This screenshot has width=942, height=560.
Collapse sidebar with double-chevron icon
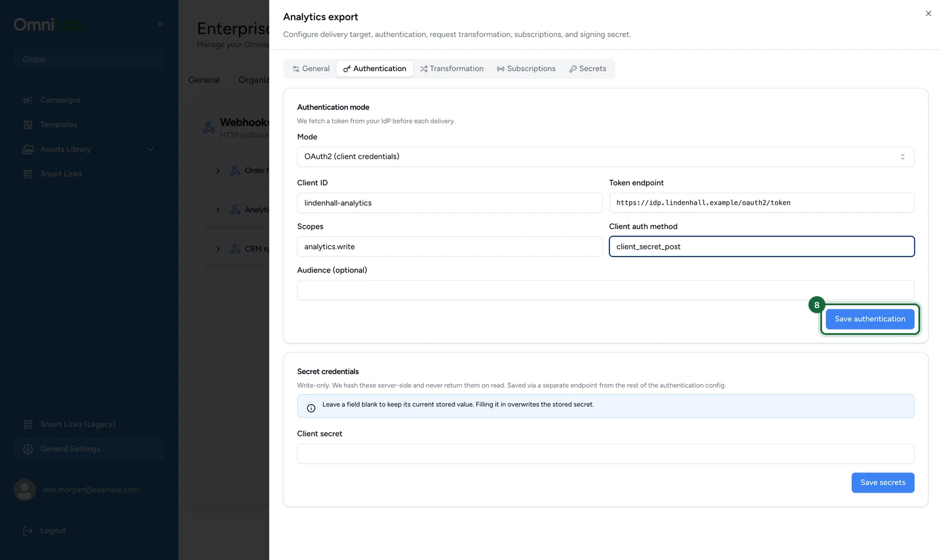pyautogui.click(x=160, y=24)
